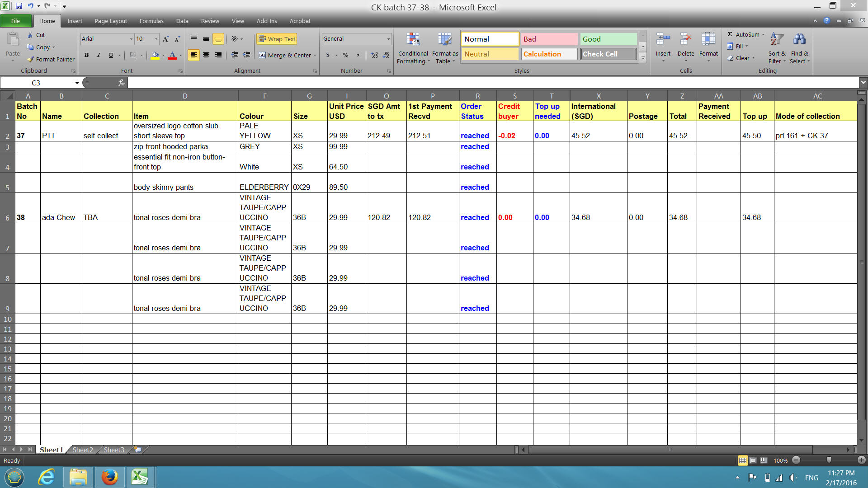Expand Merge & Center dropdown arrow
Image resolution: width=868 pixels, height=488 pixels.
315,55
